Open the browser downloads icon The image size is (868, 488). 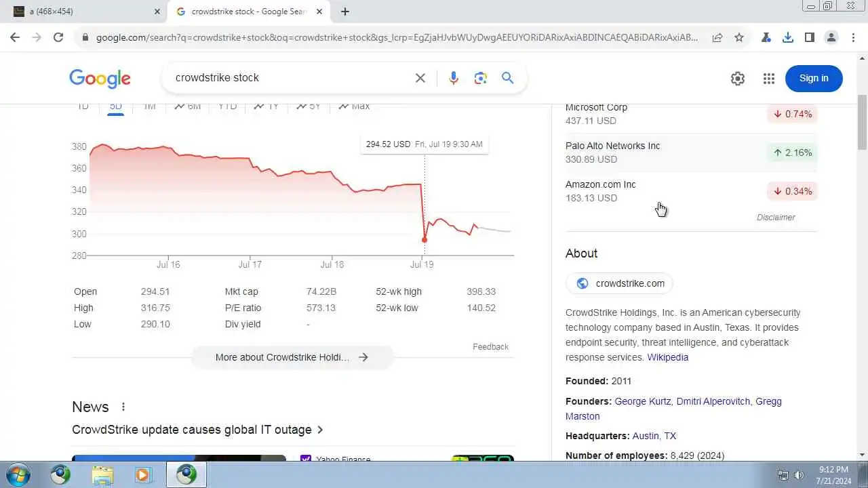click(788, 38)
